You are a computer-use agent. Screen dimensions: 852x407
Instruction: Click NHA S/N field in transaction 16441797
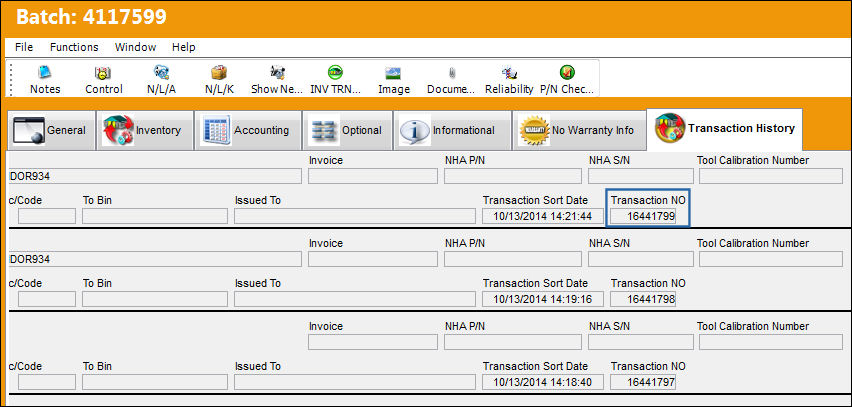(x=641, y=342)
